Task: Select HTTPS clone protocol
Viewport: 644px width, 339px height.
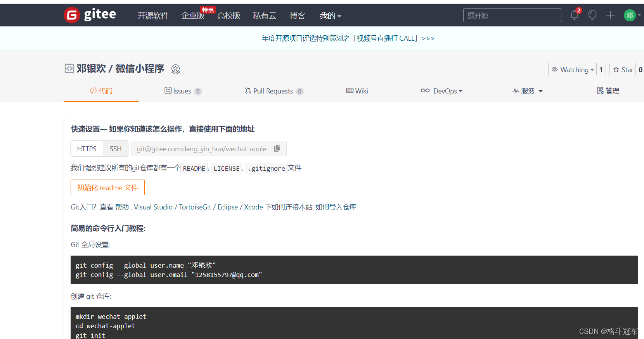Action: click(87, 149)
